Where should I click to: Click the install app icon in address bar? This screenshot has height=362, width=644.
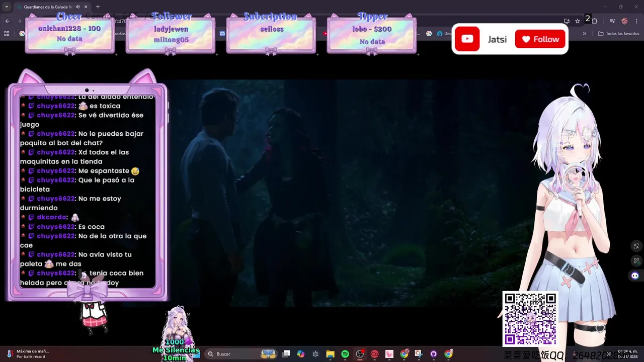pos(567,21)
